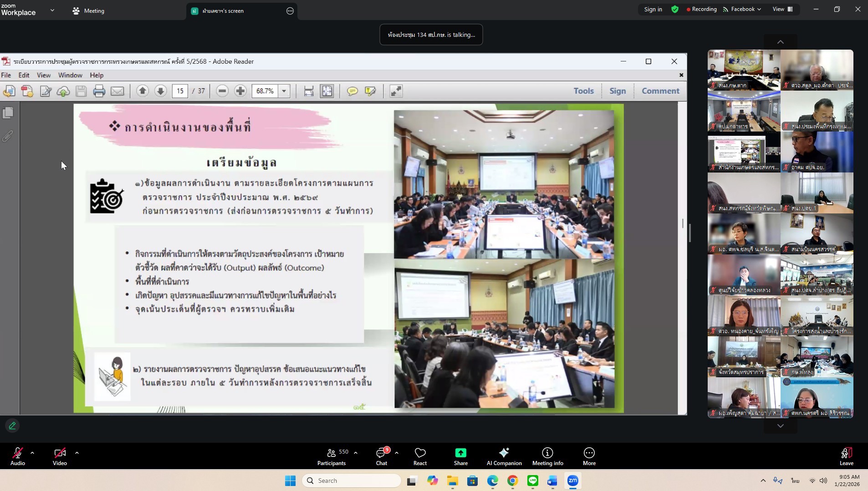Collapse the video gallery with the up chevron
The width and height of the screenshot is (868, 491).
780,41
